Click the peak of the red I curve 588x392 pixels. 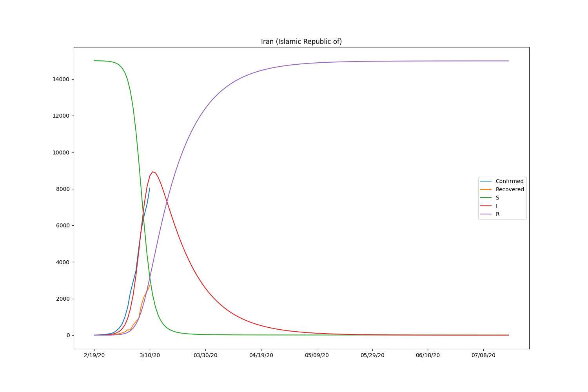pyautogui.click(x=152, y=172)
